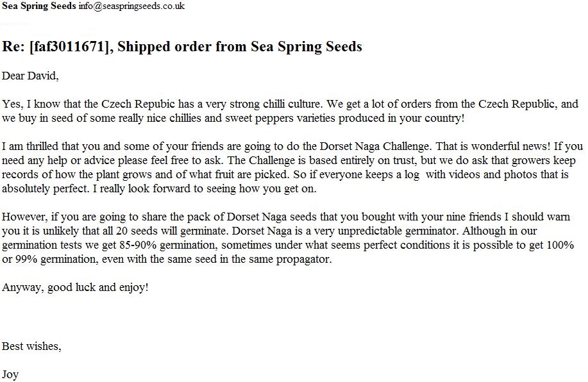
Task: Click the email subject heading line
Action: (182, 47)
